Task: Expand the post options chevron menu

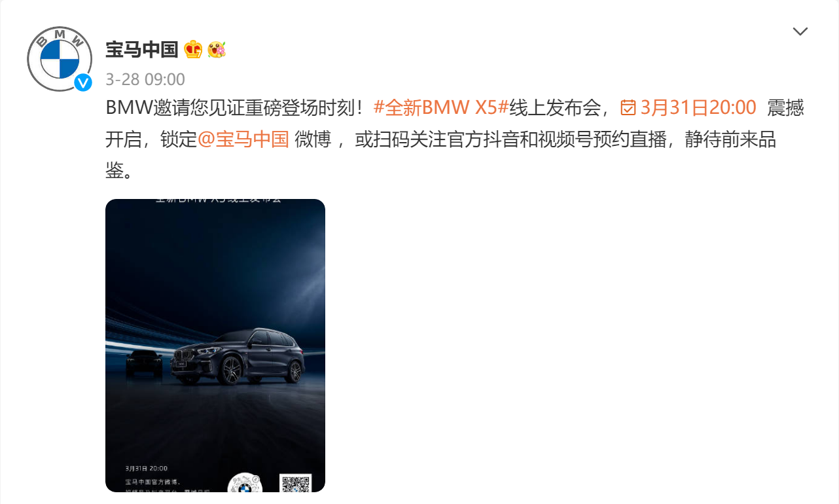Action: pyautogui.click(x=800, y=31)
